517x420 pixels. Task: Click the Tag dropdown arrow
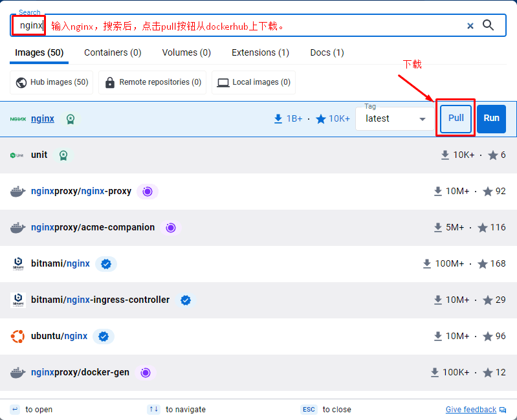pyautogui.click(x=423, y=119)
